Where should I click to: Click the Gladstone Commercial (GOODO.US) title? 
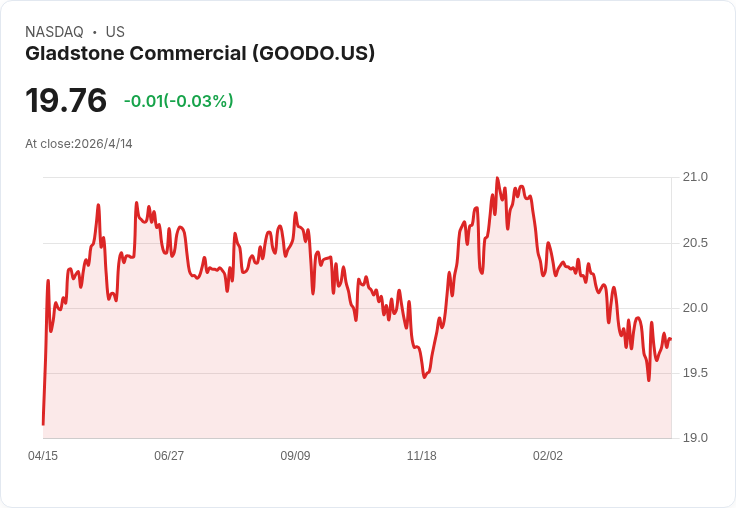pyautogui.click(x=200, y=53)
